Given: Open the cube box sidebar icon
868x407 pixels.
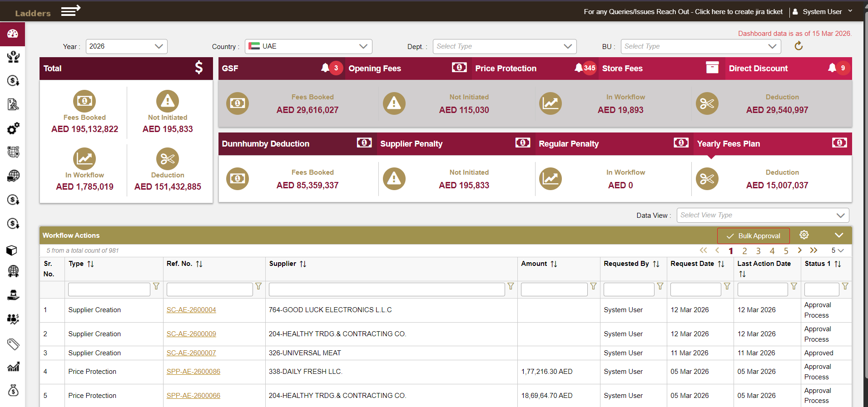Looking at the screenshot, I should click(12, 250).
